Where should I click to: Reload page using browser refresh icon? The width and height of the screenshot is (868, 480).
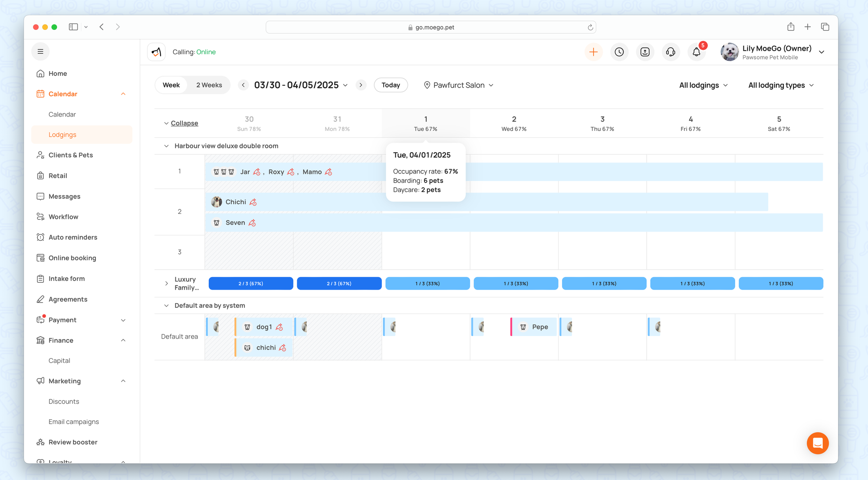[590, 27]
